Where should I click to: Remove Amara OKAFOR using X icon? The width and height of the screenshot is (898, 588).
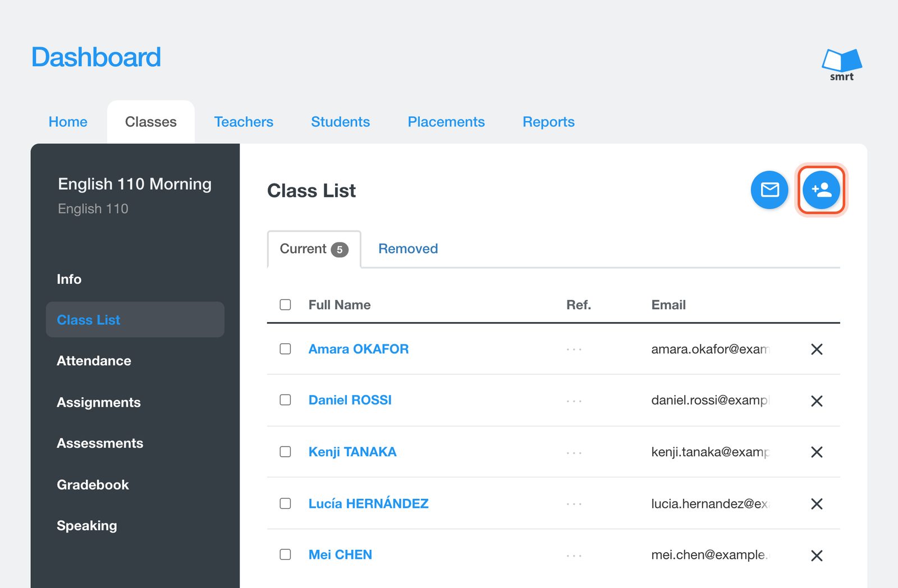click(x=817, y=350)
